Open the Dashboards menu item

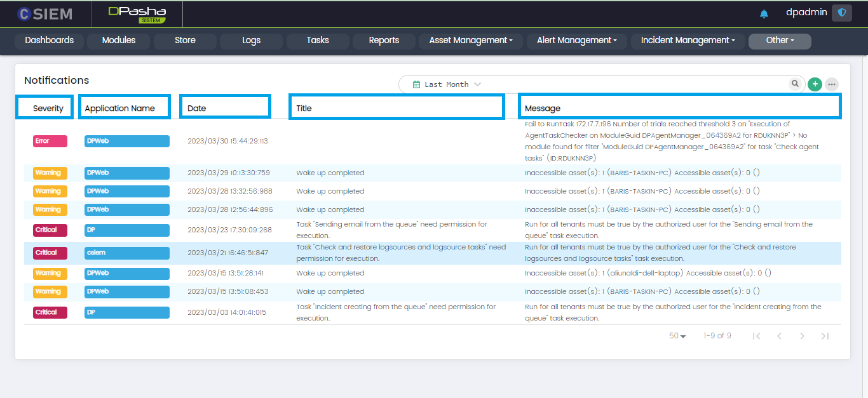[x=50, y=41]
